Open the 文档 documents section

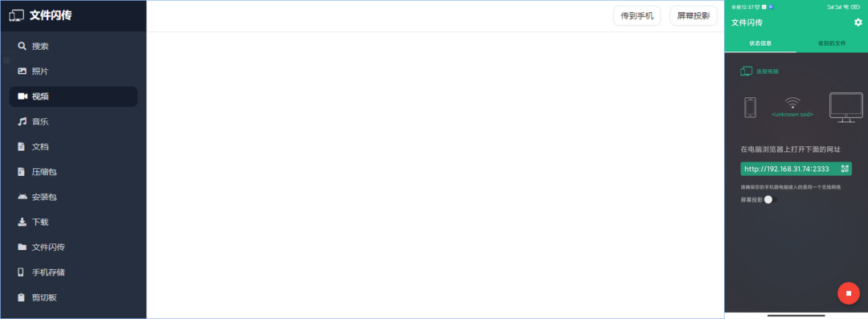pos(73,147)
